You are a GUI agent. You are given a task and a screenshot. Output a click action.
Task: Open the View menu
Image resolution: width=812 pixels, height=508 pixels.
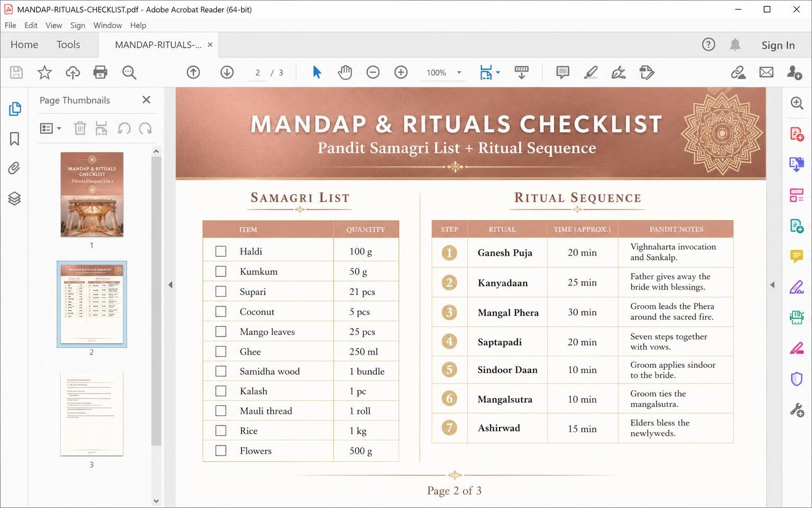[53, 25]
